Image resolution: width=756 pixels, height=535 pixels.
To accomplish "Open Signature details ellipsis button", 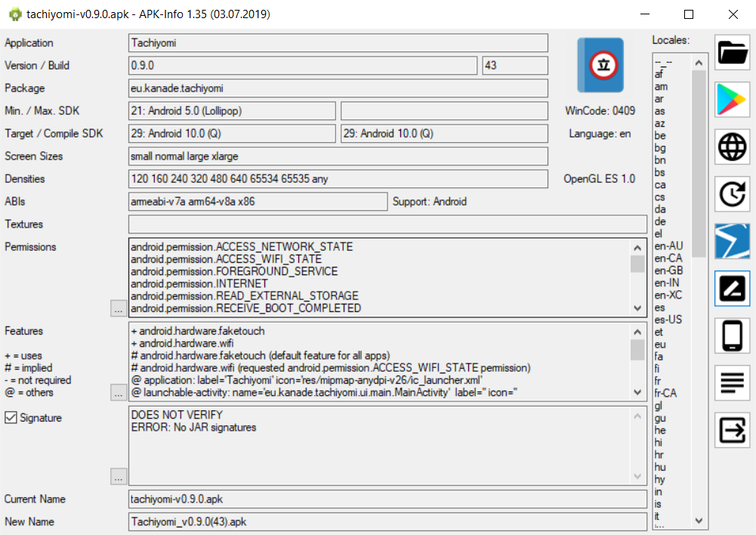I will (119, 477).
